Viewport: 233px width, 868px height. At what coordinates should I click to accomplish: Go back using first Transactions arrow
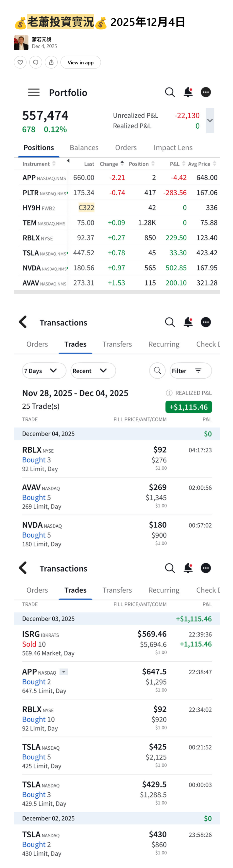[23, 322]
